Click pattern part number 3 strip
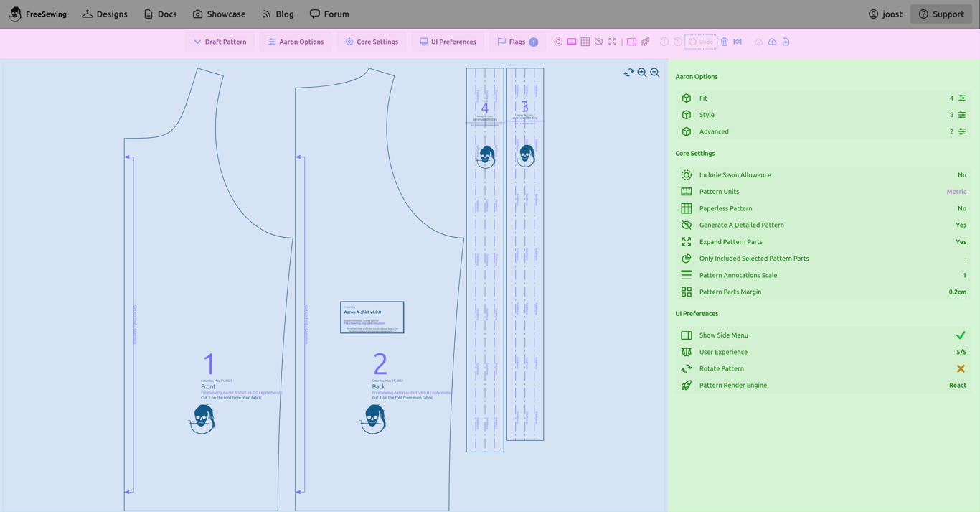 pos(525,254)
